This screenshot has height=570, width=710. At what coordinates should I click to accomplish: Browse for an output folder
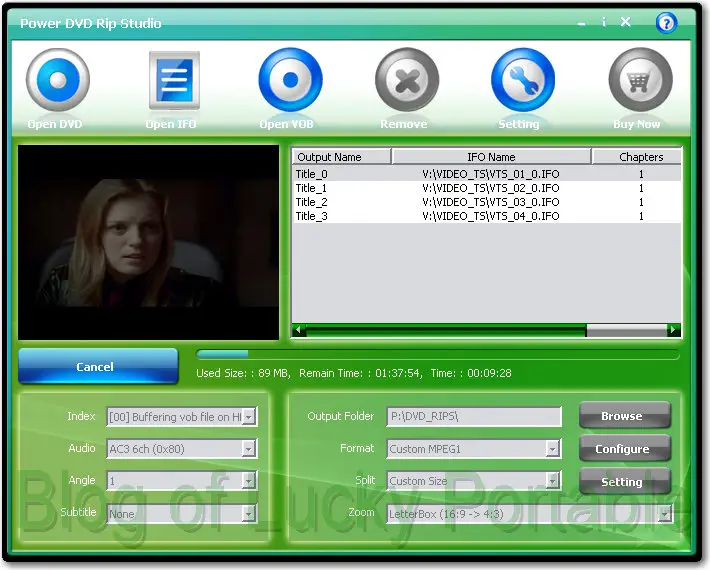[624, 415]
